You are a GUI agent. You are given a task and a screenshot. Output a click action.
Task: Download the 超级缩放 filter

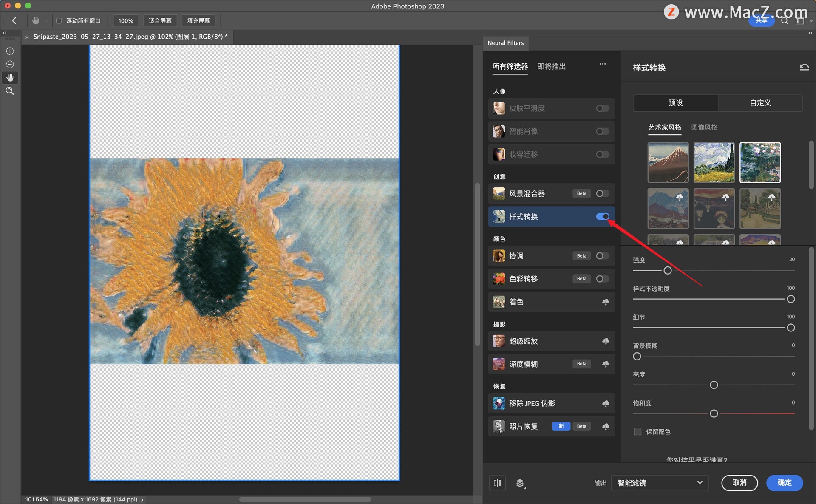click(606, 341)
